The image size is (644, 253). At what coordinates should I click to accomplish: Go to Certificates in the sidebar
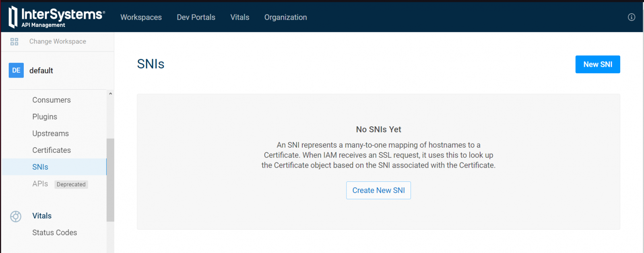pos(52,150)
